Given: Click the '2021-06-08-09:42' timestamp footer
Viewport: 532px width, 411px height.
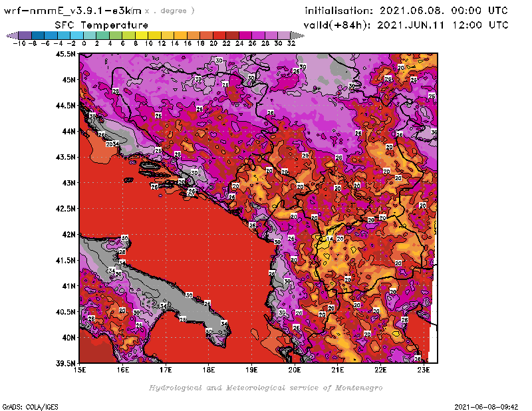Looking at the screenshot, I should tap(486, 407).
